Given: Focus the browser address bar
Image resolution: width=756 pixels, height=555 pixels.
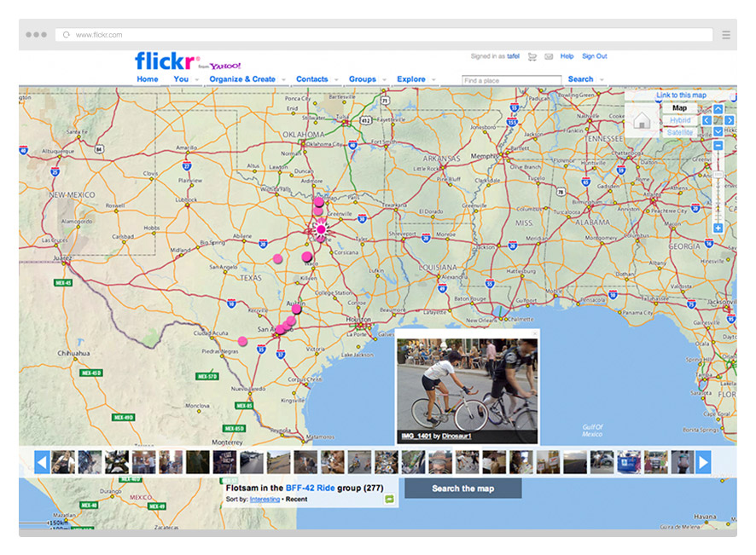Looking at the screenshot, I should pos(384,35).
